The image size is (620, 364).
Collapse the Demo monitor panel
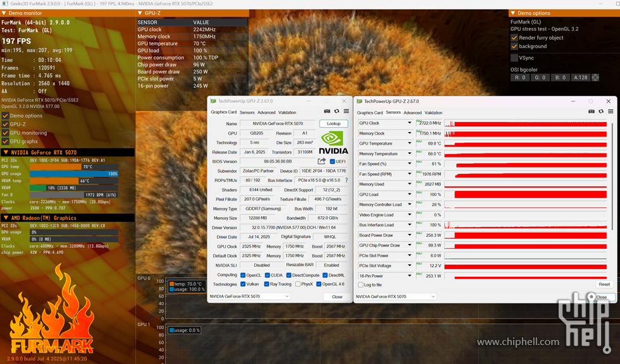pos(4,13)
